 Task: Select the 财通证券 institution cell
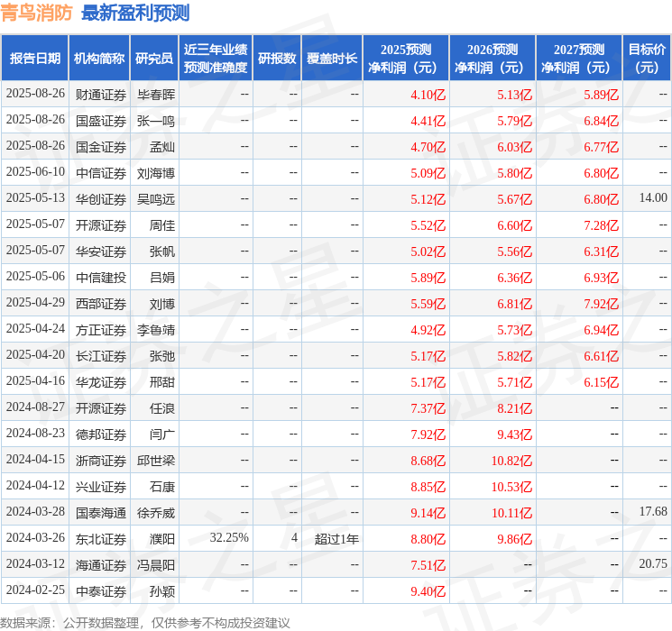tap(101, 95)
